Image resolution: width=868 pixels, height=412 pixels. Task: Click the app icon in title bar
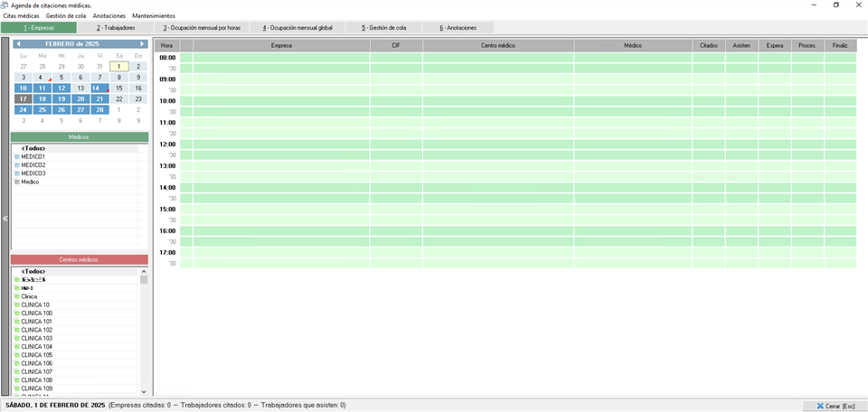point(5,5)
